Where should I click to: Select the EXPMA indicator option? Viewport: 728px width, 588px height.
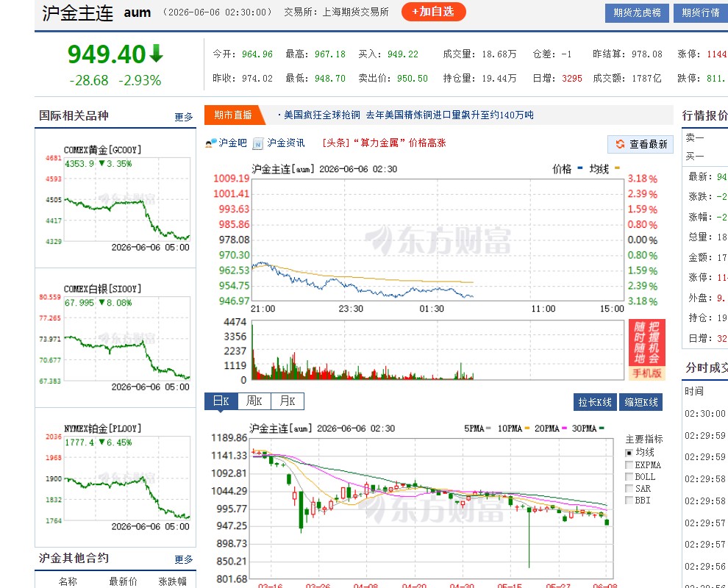629,465
